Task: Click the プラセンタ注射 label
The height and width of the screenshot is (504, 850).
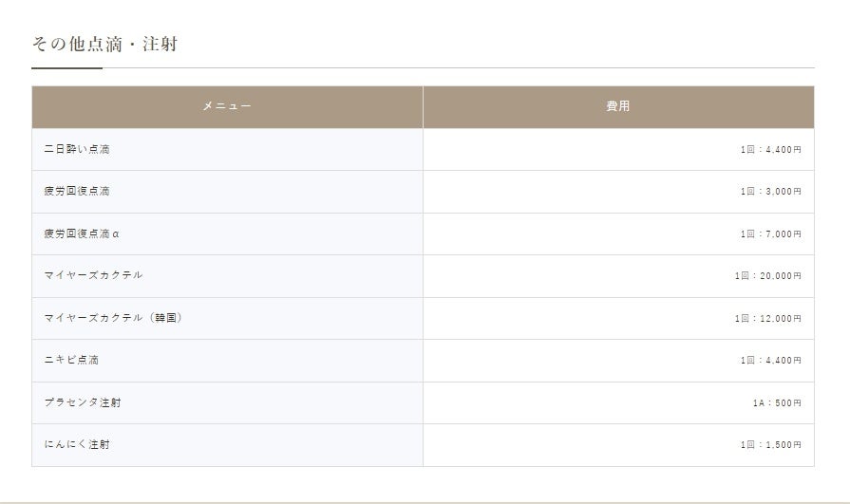Action: (83, 402)
